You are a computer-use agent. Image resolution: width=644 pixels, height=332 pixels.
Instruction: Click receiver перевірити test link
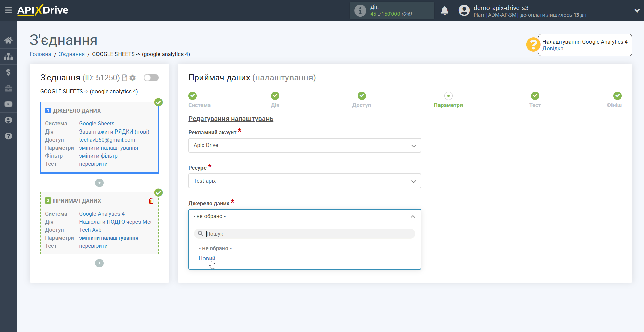(x=93, y=246)
